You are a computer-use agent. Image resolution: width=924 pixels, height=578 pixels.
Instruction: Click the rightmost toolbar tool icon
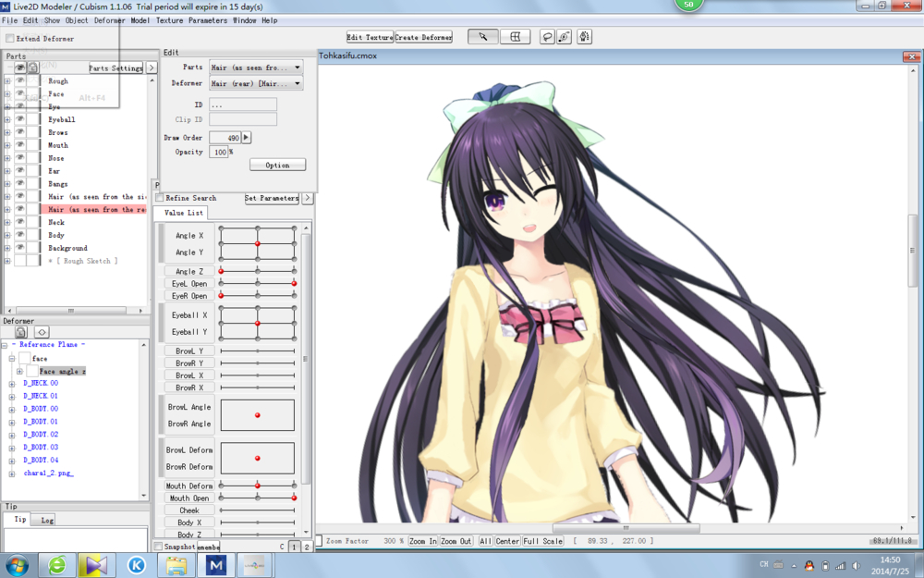584,37
